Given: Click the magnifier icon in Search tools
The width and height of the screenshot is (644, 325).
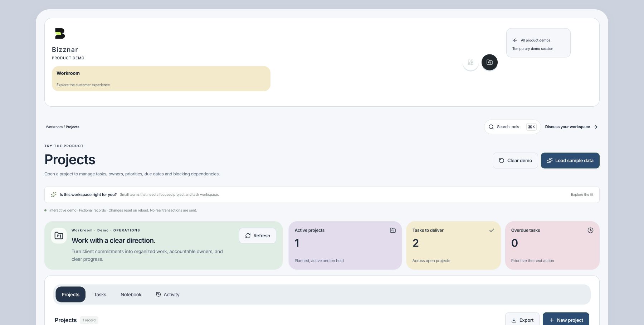Looking at the screenshot, I should pos(491,127).
